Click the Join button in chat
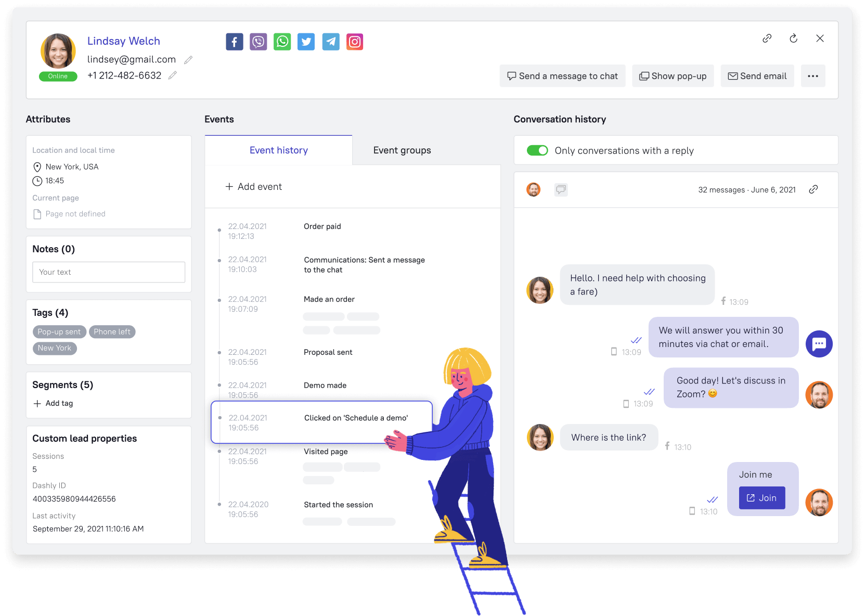866x616 pixels. coord(761,498)
